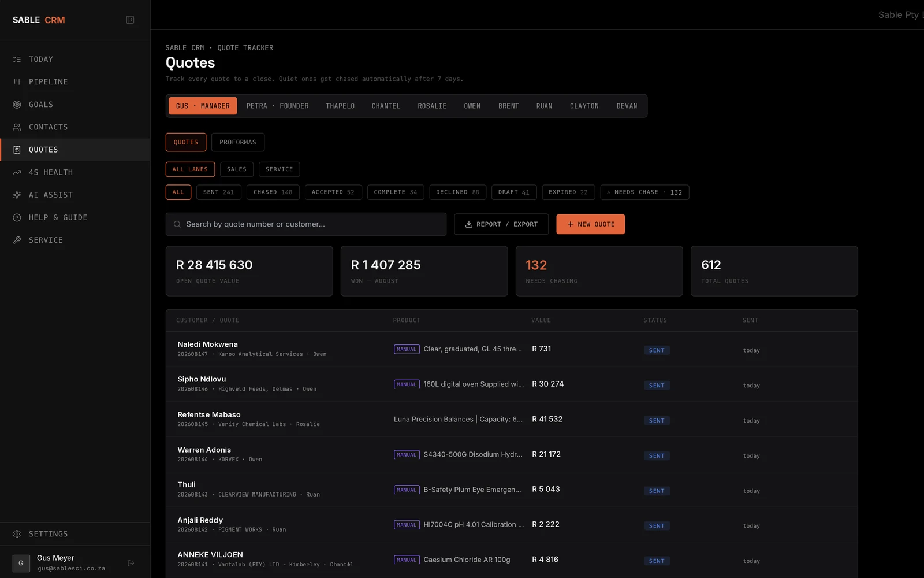Create a New Quote
The image size is (924, 578).
point(591,224)
